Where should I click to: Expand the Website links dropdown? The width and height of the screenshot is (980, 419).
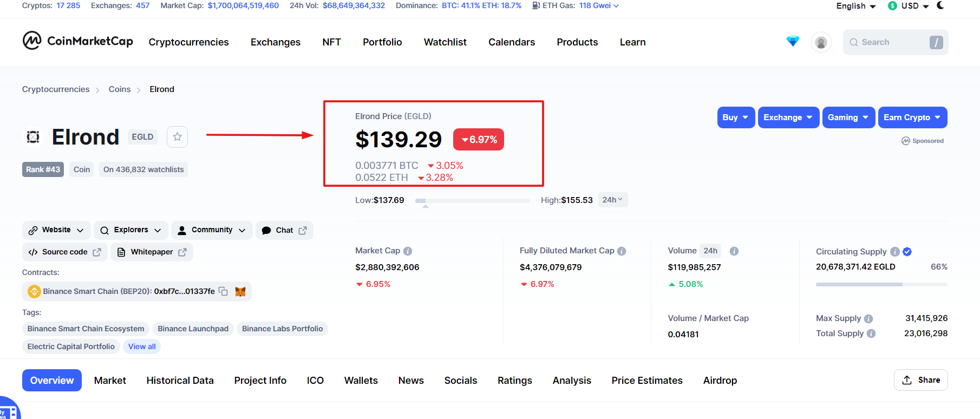[x=56, y=230]
